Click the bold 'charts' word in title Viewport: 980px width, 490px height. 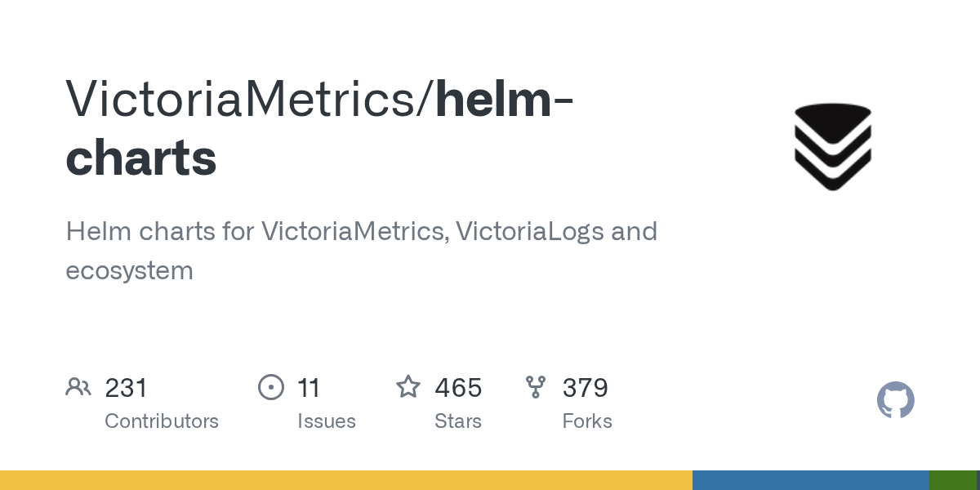pyautogui.click(x=140, y=158)
